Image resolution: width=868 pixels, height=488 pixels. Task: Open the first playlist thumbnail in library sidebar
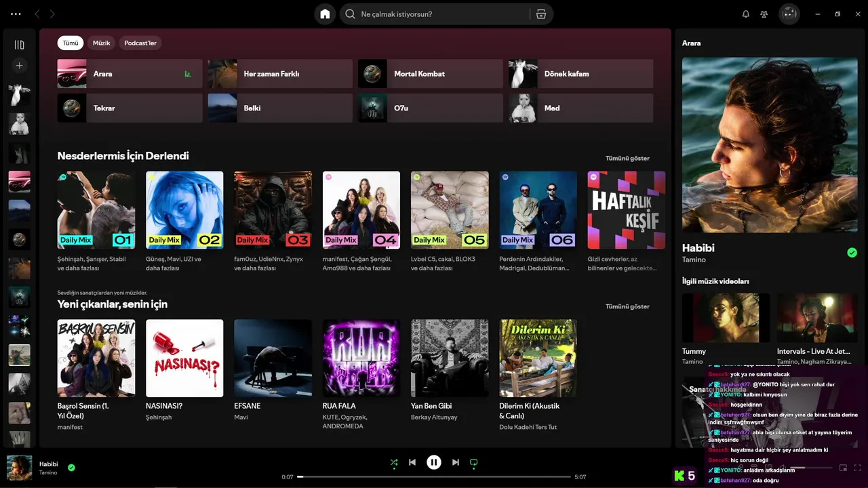(x=19, y=95)
